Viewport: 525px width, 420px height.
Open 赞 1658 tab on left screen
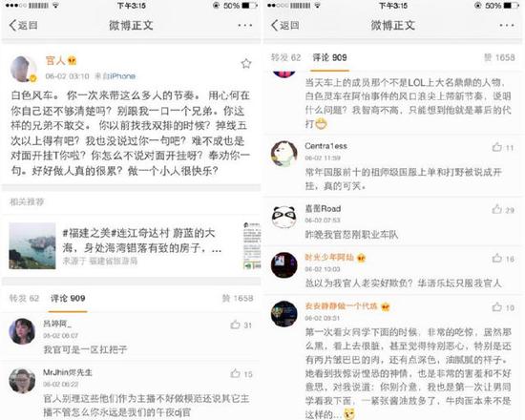pyautogui.click(x=238, y=298)
